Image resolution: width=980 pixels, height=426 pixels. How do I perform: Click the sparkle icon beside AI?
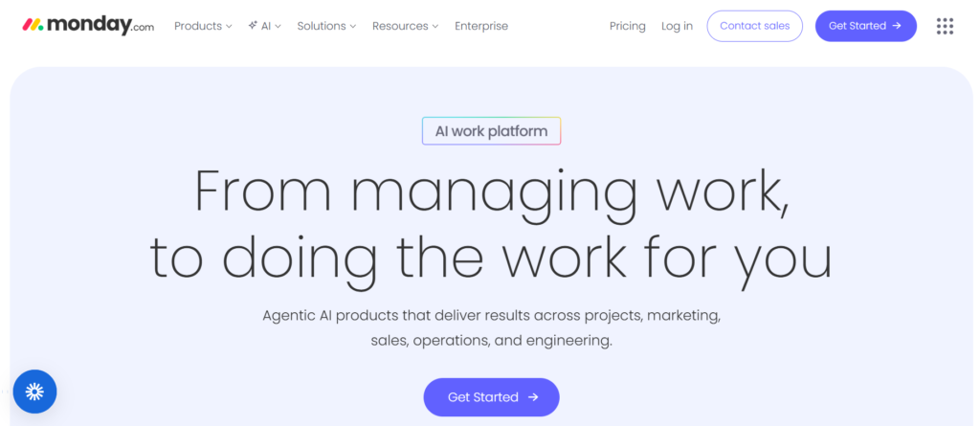(253, 26)
